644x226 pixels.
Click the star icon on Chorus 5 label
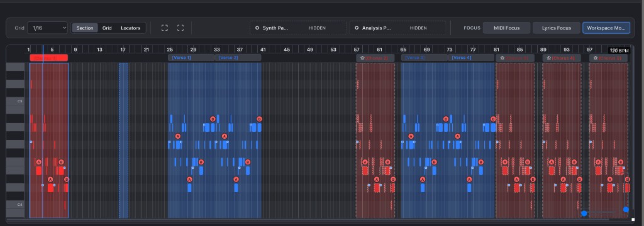tap(595, 58)
